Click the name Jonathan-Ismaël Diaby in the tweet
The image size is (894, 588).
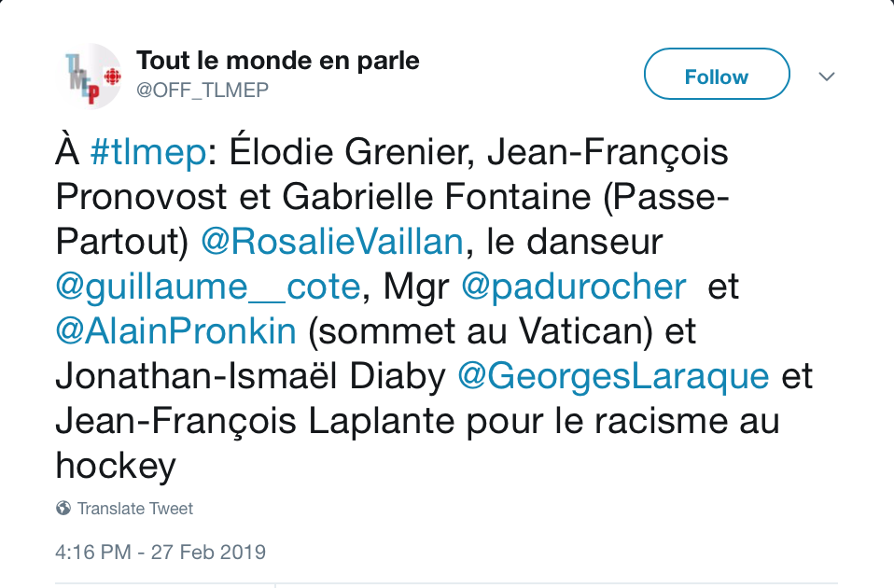tap(251, 376)
